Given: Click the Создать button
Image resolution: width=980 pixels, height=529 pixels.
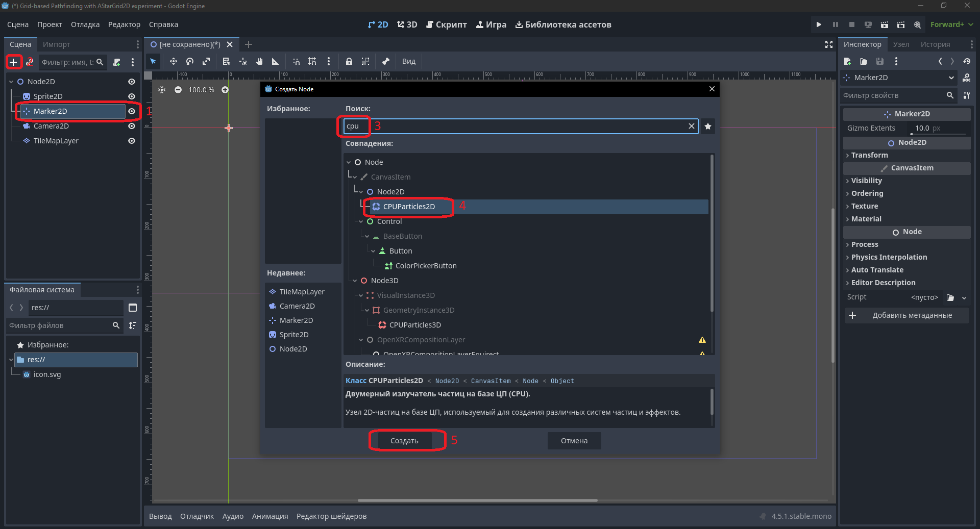Looking at the screenshot, I should (x=404, y=441).
